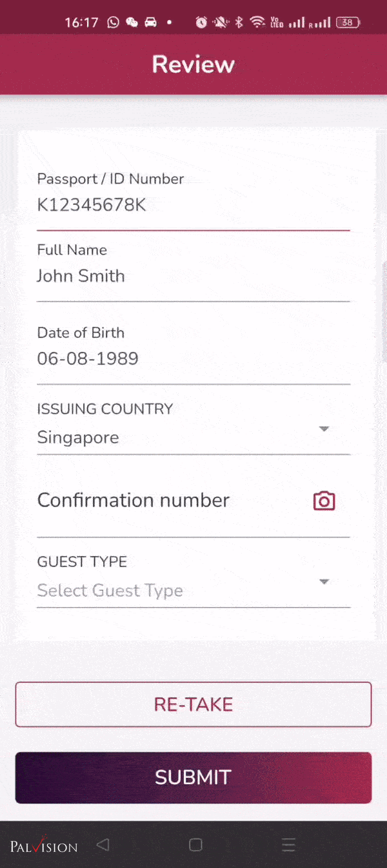Edit the Passport / ID Number field
The width and height of the screenshot is (387, 868).
[x=193, y=206]
